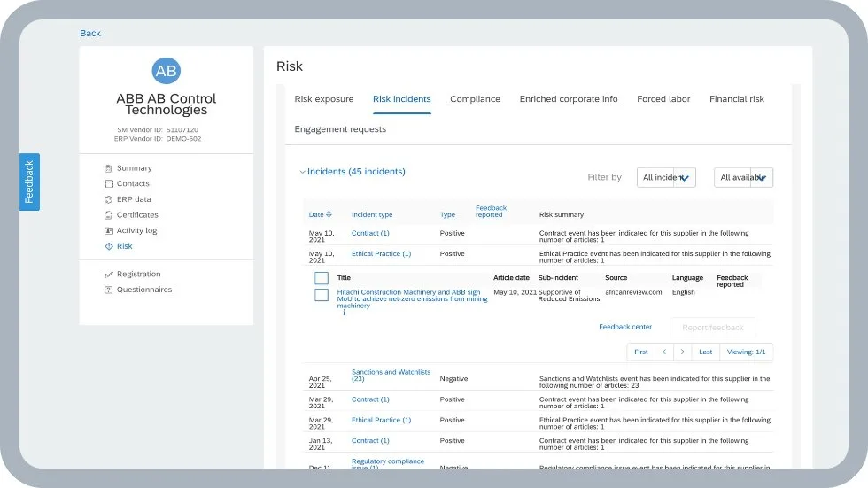Jump to the First page

(640, 352)
